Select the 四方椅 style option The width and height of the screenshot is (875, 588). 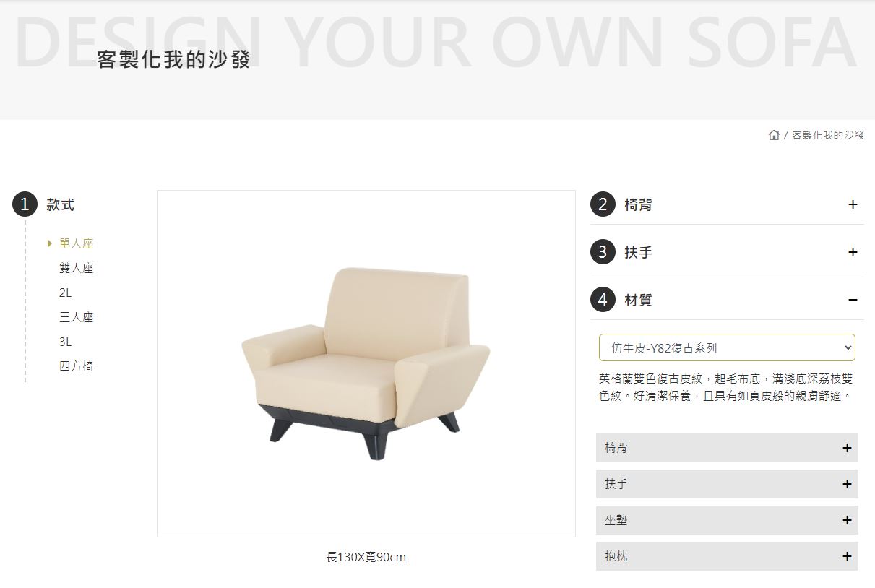[x=76, y=366]
